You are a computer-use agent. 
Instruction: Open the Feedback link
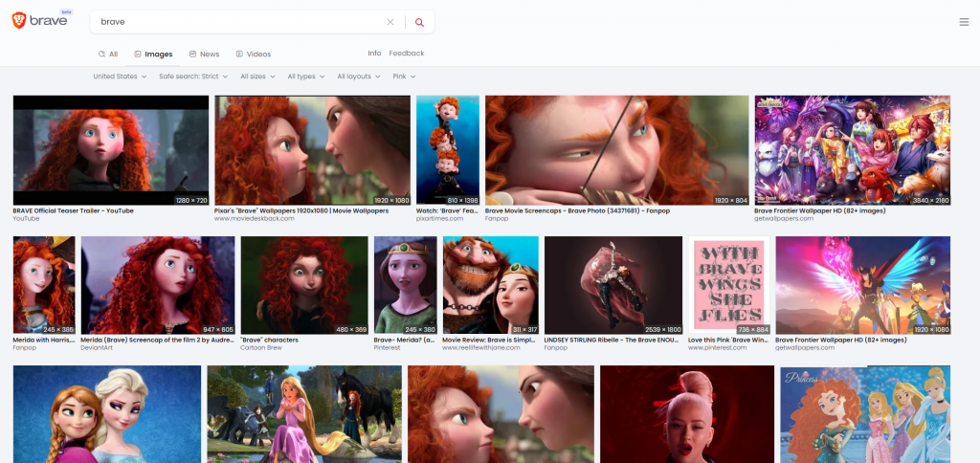pos(406,54)
